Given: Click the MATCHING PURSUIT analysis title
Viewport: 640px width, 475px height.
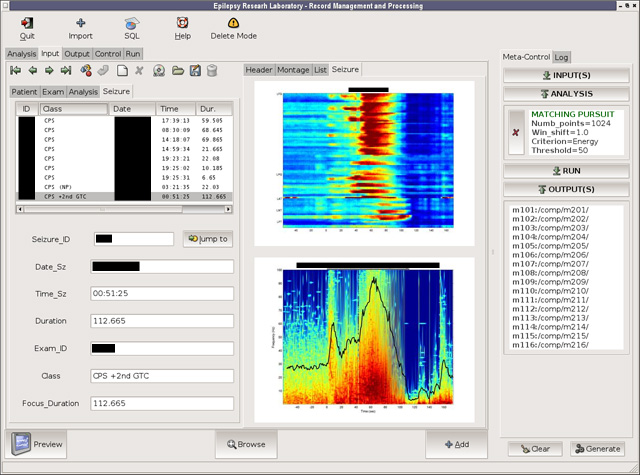Looking at the screenshot, I should (x=572, y=114).
